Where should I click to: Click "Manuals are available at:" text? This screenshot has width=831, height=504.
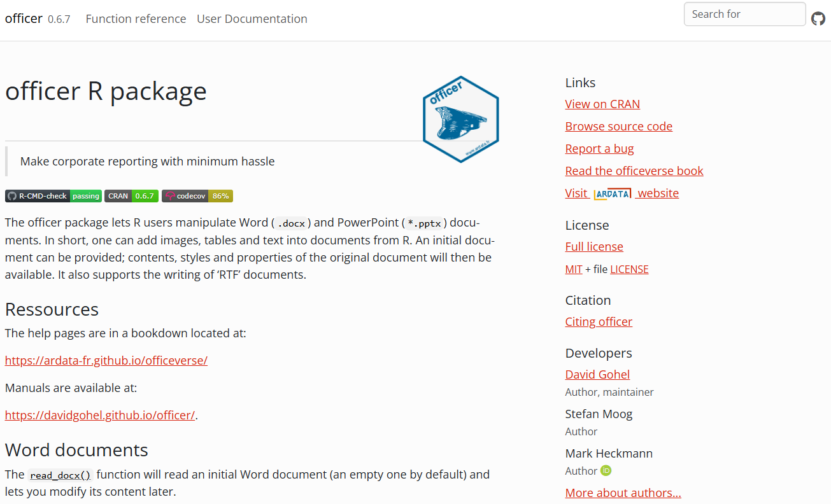[x=71, y=388]
